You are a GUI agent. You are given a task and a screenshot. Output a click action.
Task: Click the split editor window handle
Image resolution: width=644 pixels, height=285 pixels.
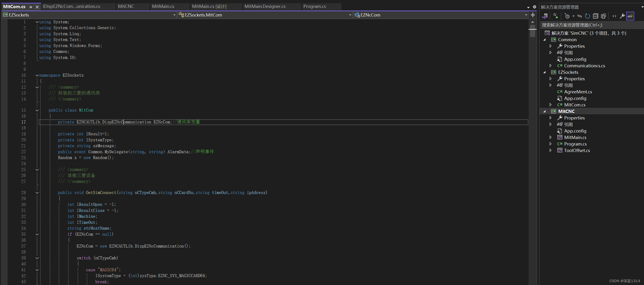533,15
